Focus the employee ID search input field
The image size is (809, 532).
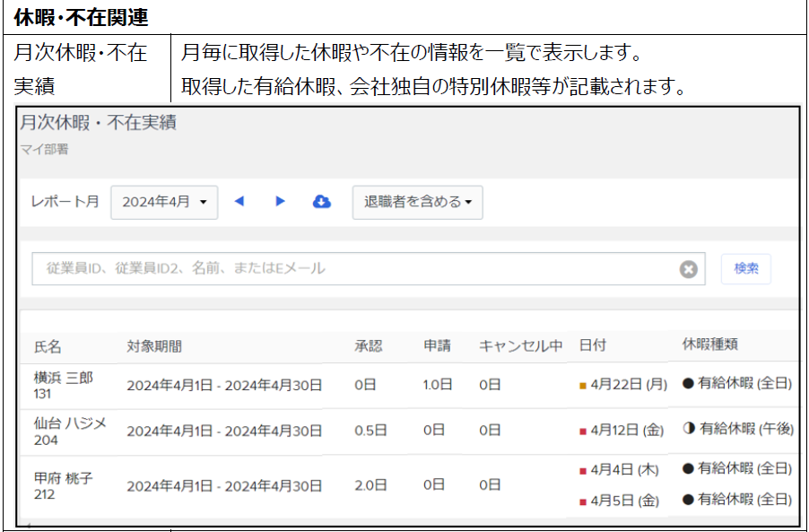[x=354, y=268]
